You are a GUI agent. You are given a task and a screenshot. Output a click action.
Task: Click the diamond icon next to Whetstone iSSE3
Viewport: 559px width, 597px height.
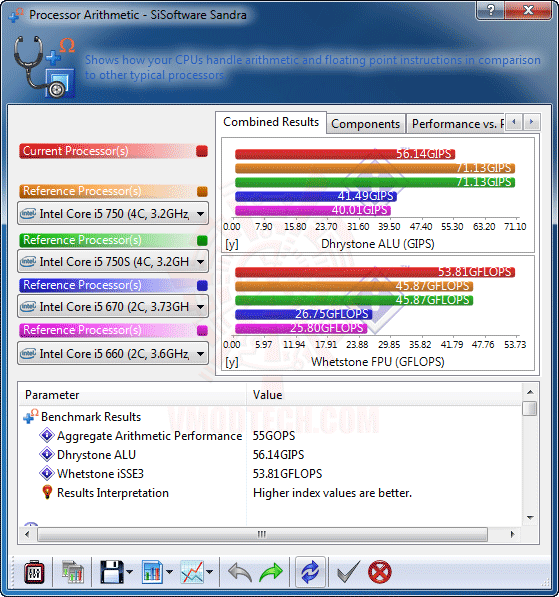(47, 473)
